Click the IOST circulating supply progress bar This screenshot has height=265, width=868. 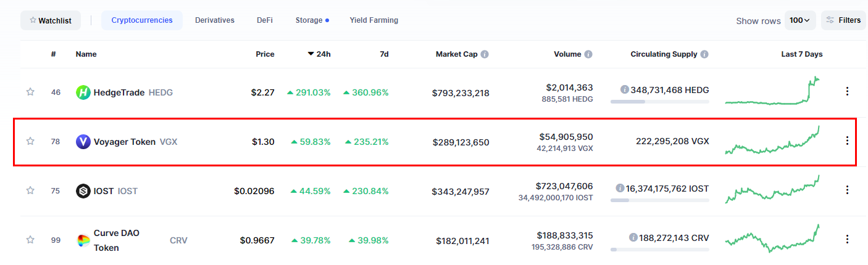coord(659,200)
